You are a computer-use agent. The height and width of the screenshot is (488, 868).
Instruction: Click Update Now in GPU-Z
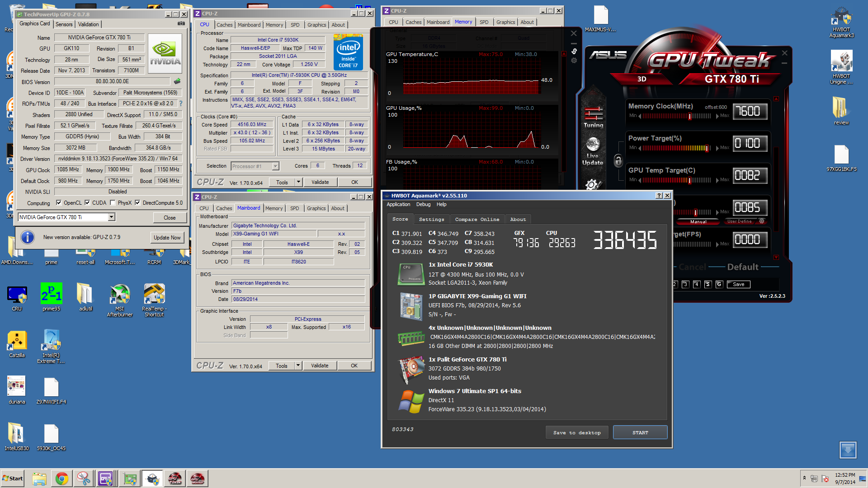point(167,238)
